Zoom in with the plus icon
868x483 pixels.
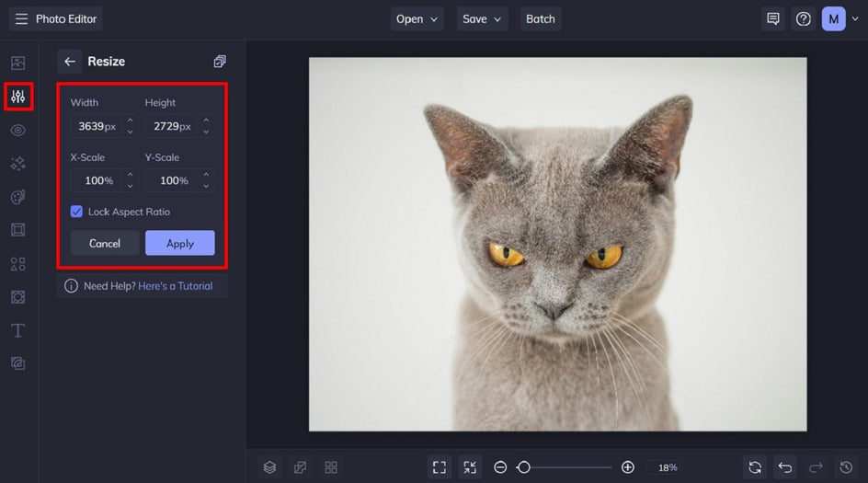click(628, 467)
